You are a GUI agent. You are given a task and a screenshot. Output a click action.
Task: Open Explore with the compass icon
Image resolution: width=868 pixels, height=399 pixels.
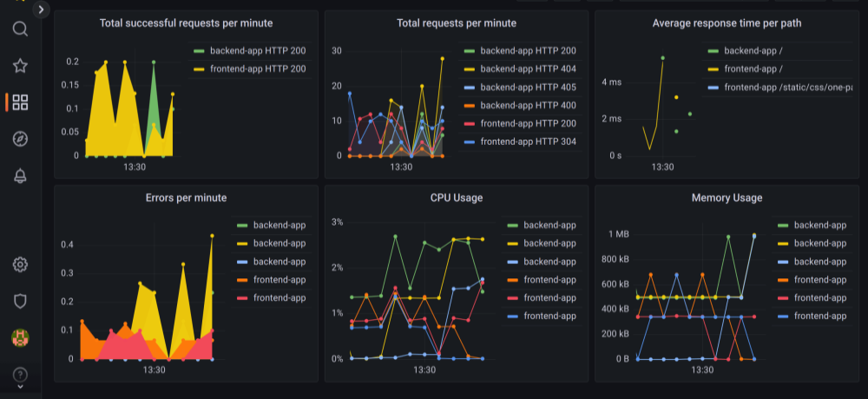pyautogui.click(x=20, y=139)
